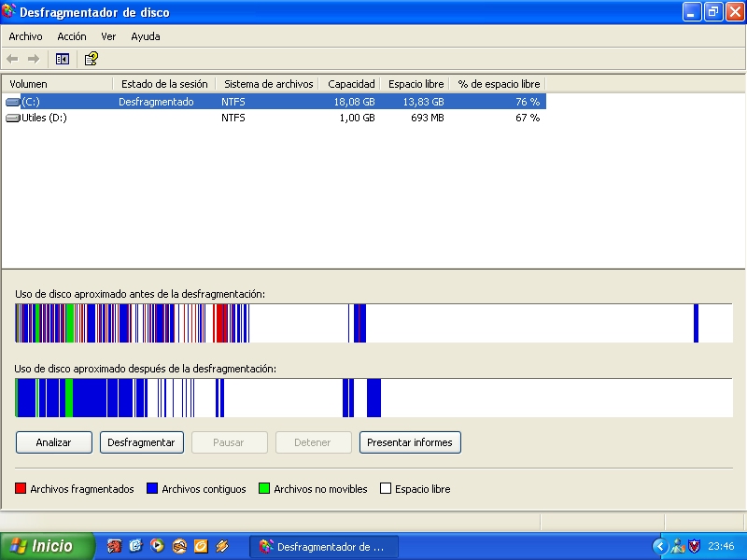Open the Archivo menu
Viewport: 747px width, 560px height.
[25, 36]
